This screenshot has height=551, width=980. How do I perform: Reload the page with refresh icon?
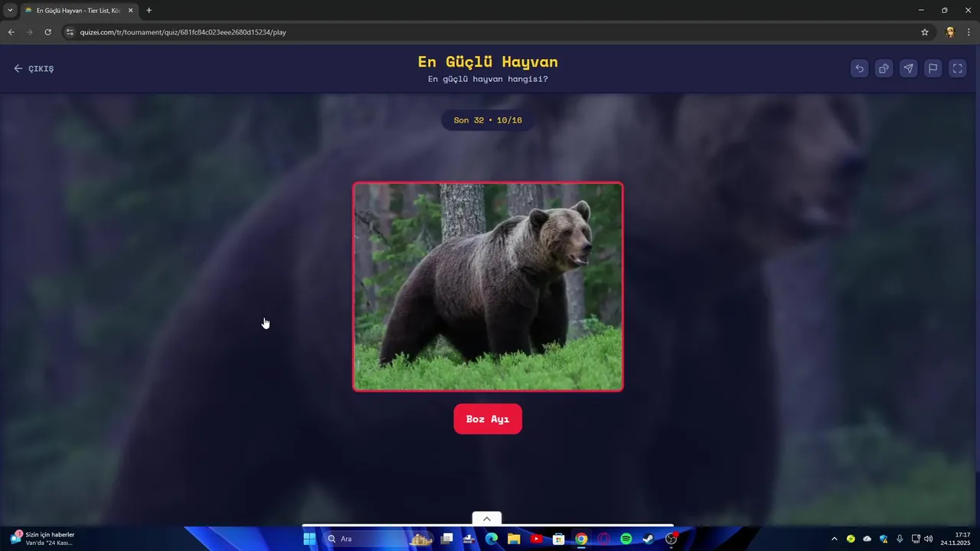click(x=47, y=32)
